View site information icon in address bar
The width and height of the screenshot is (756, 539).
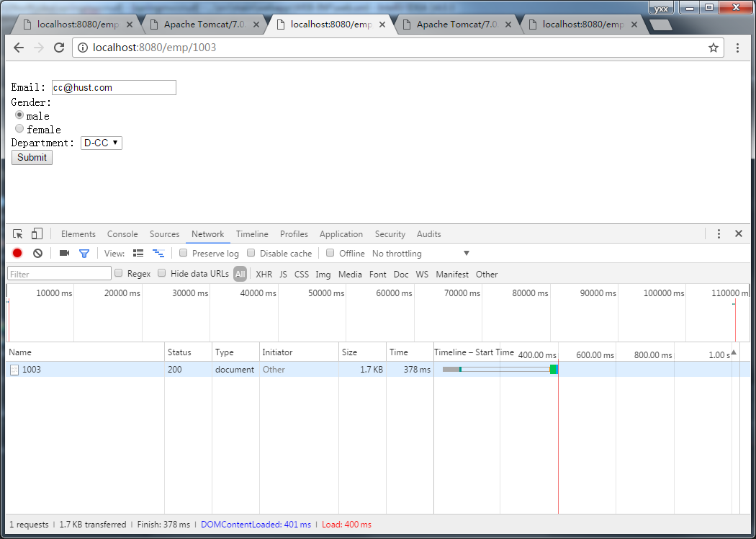(x=83, y=48)
